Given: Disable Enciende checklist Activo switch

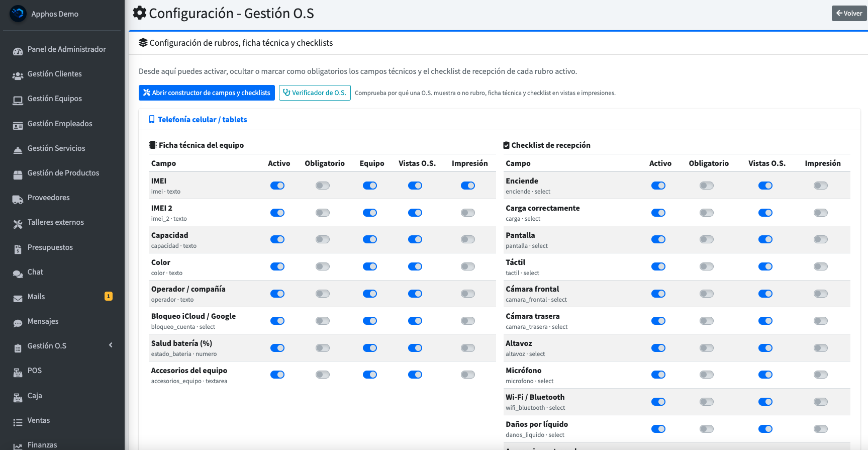Looking at the screenshot, I should click(x=658, y=186).
